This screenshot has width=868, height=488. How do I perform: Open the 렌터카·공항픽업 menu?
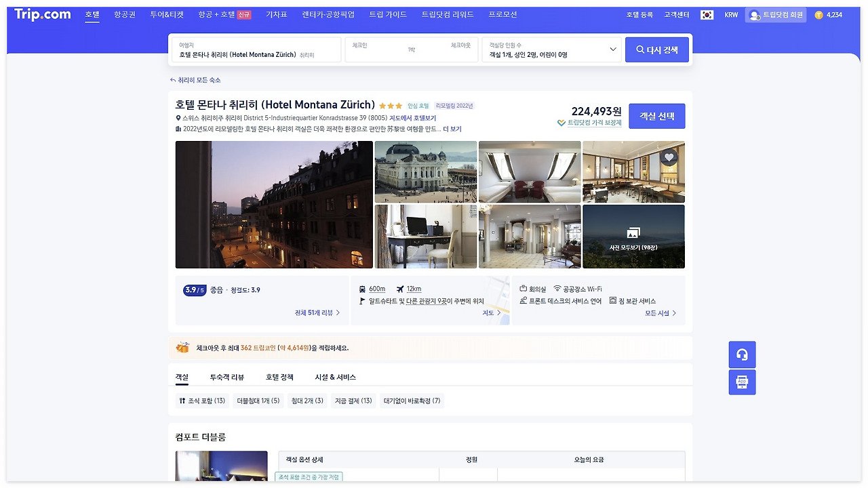click(x=328, y=14)
